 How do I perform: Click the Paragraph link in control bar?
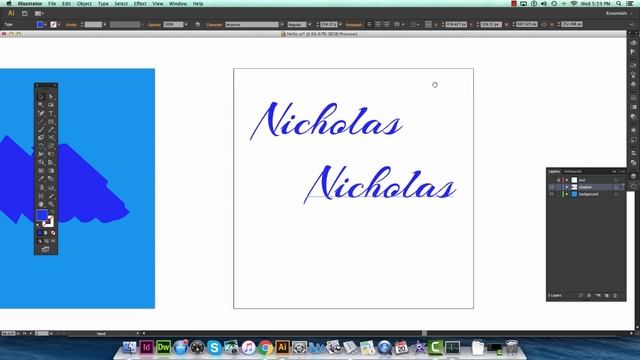(353, 24)
